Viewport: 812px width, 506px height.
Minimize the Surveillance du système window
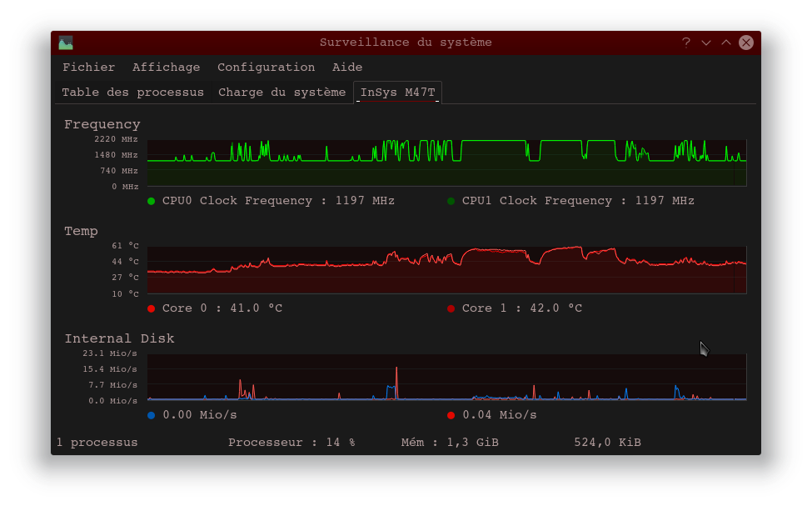[706, 43]
